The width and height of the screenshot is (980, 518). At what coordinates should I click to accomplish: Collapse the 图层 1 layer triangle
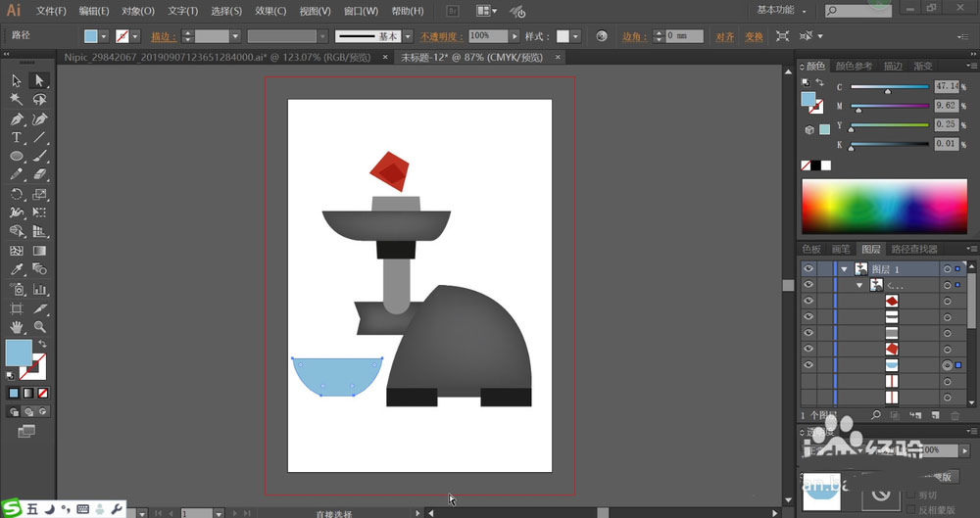[x=845, y=269]
